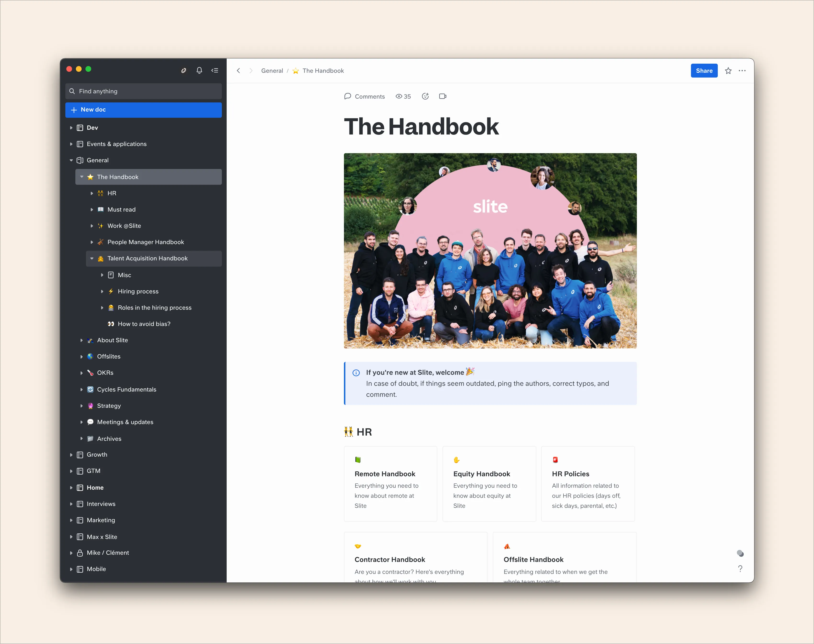
Task: Click the Slite team photo
Action: click(490, 251)
